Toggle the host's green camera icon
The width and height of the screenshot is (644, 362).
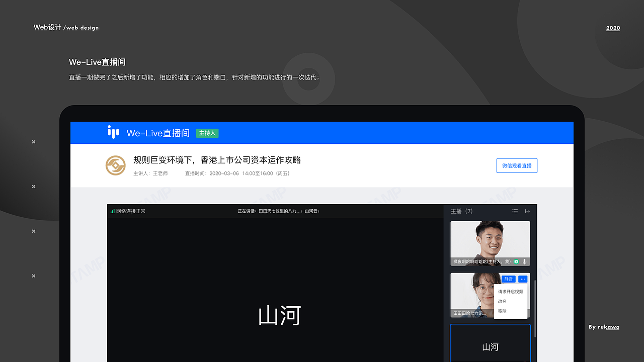click(x=516, y=260)
